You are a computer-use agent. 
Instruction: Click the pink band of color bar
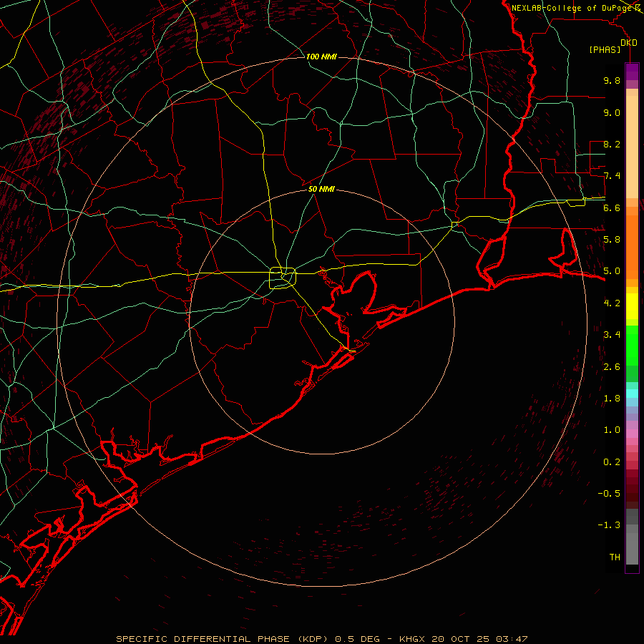pos(632,434)
